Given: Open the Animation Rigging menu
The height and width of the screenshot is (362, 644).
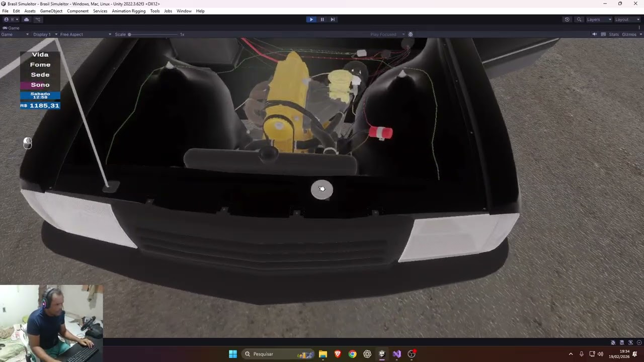Looking at the screenshot, I should point(129,11).
